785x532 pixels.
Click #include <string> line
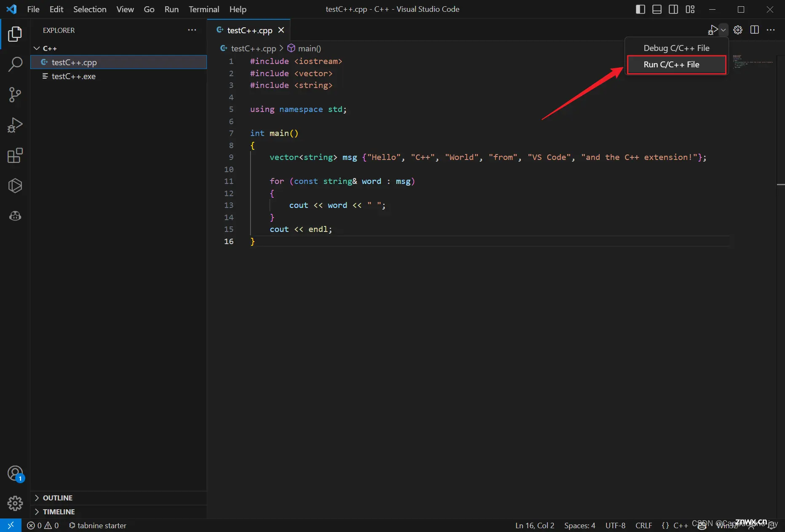291,85
